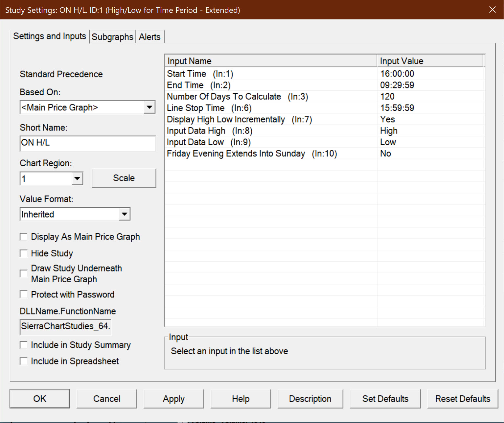The image size is (504, 423).
Task: Click in the Short Name field
Action: (87, 143)
